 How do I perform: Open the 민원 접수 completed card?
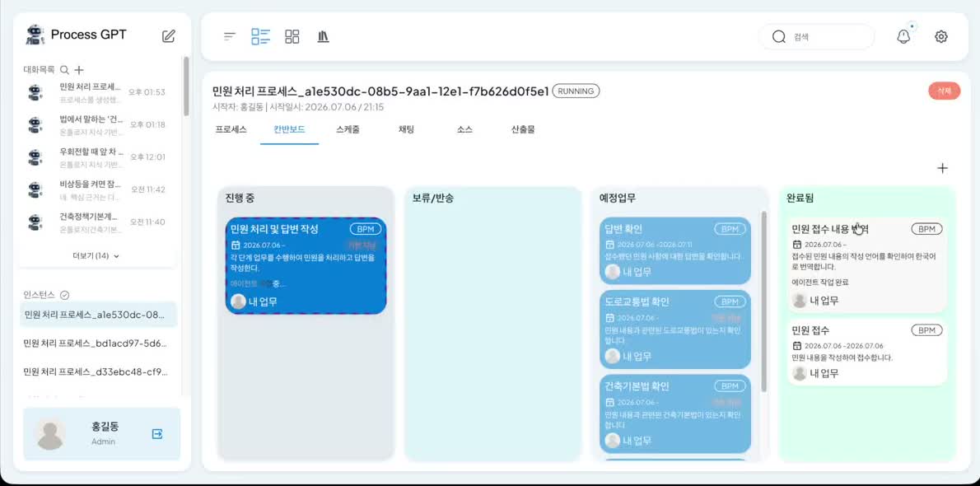[866, 353]
